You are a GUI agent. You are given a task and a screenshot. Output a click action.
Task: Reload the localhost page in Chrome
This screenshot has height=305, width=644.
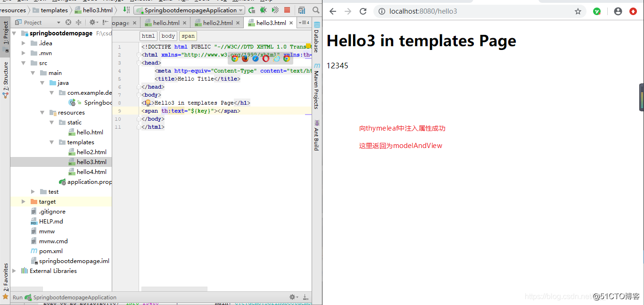point(363,11)
